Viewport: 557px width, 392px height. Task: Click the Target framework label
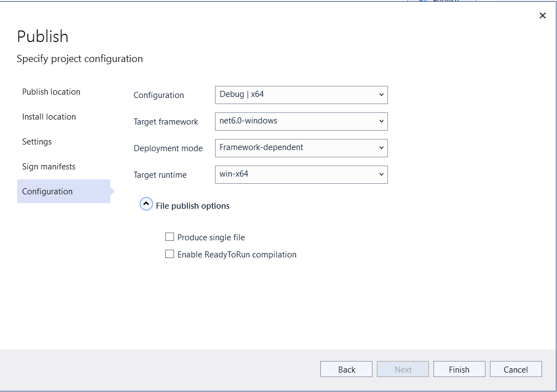166,122
